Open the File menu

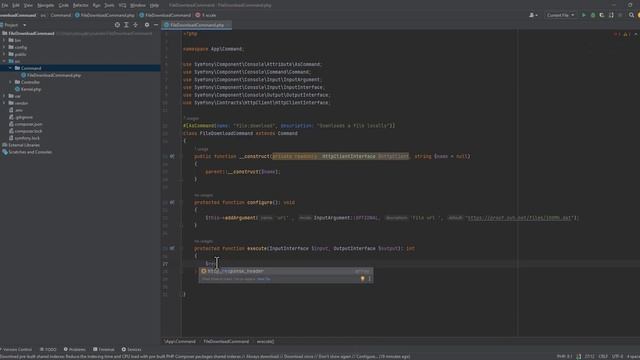tap(4, 5)
